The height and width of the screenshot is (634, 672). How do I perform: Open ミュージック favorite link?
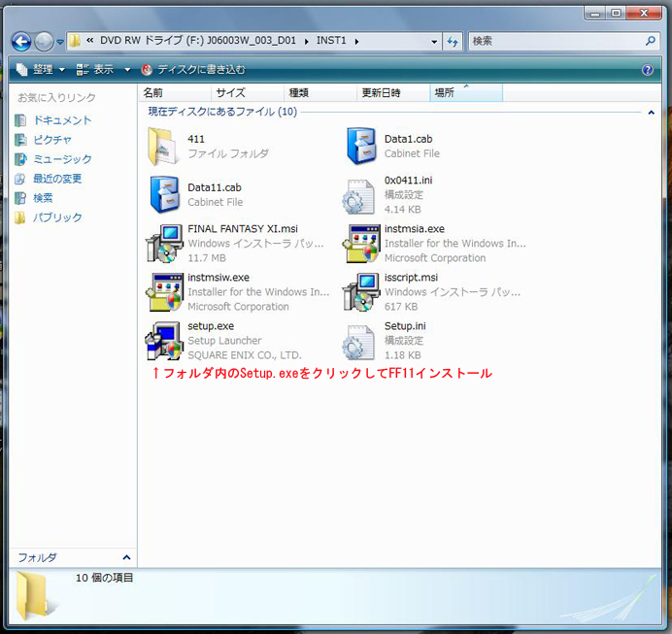point(62,159)
